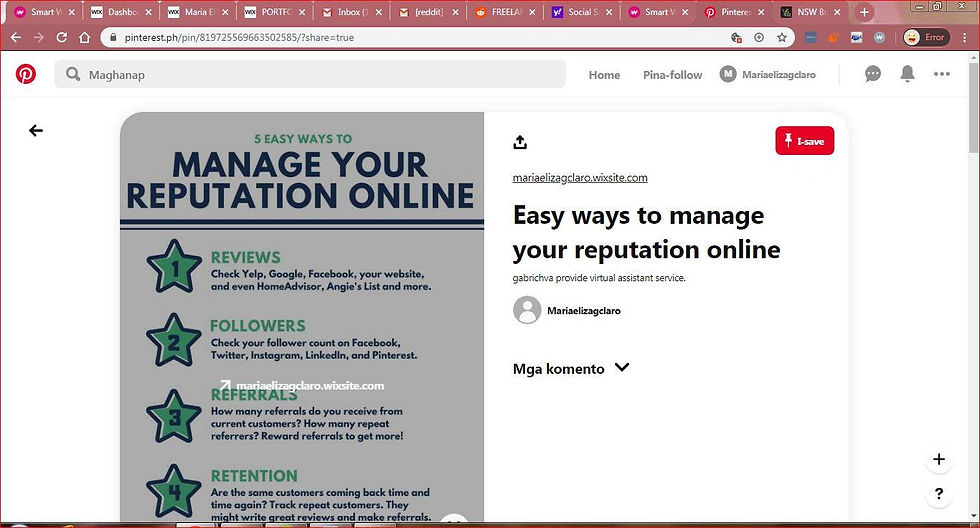Click the 'gabrichva provide virtual assistant service' description
980x528 pixels.
(599, 278)
